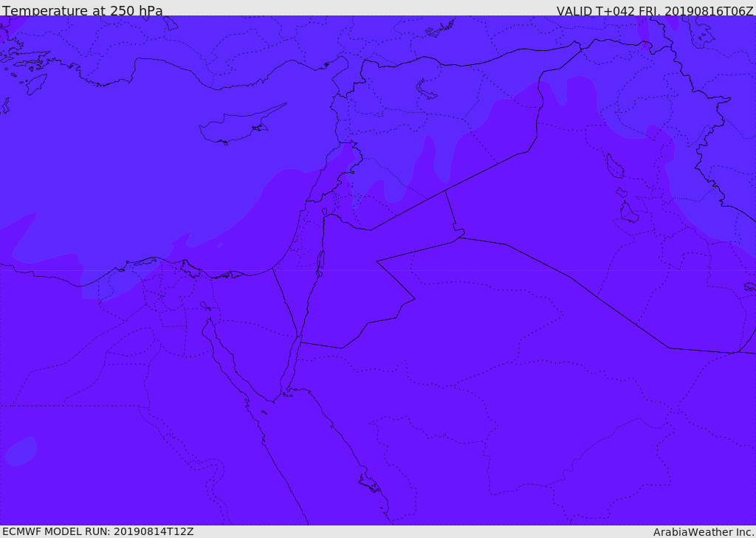The height and width of the screenshot is (538, 756).
Task: Click the 'ECMWF MODEL RUN: 20190814T12Z' text
Action: (x=98, y=531)
